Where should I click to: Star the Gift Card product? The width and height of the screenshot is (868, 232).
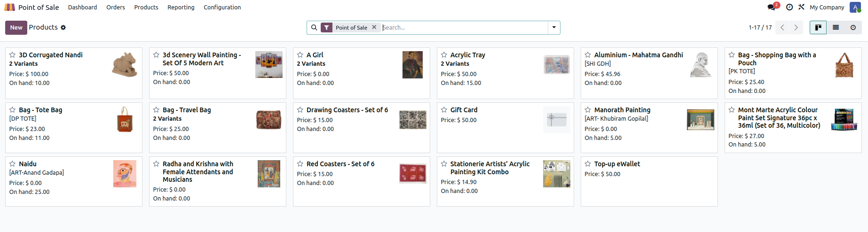click(444, 110)
